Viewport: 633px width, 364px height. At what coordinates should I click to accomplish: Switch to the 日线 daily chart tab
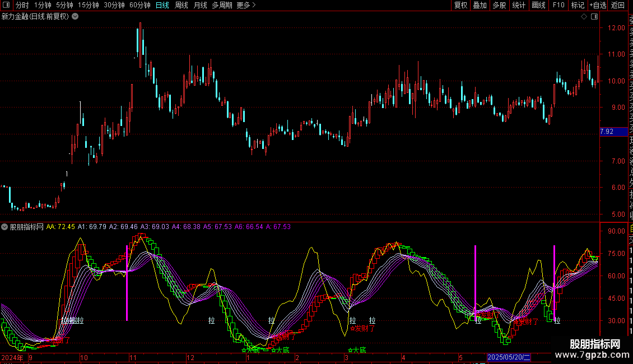162,5
